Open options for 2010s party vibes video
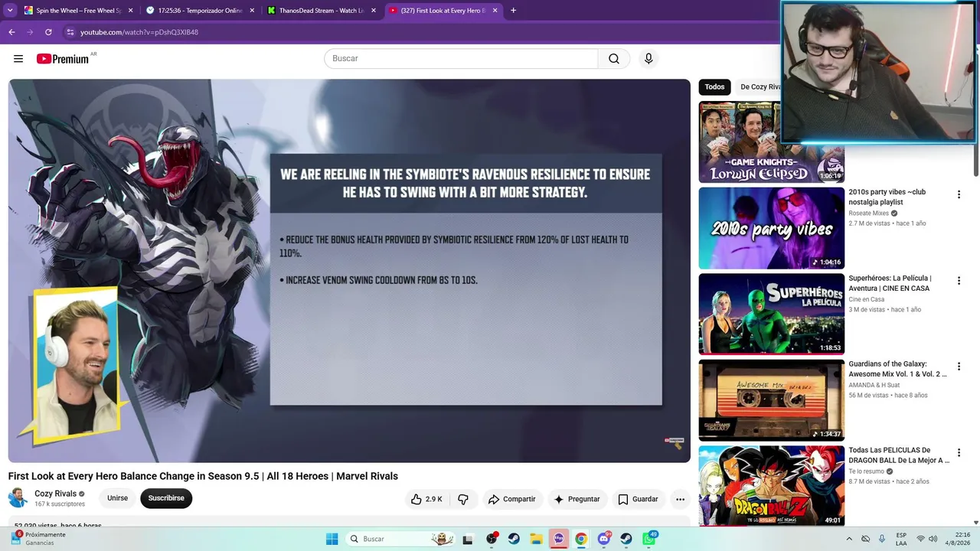980x551 pixels. click(959, 195)
